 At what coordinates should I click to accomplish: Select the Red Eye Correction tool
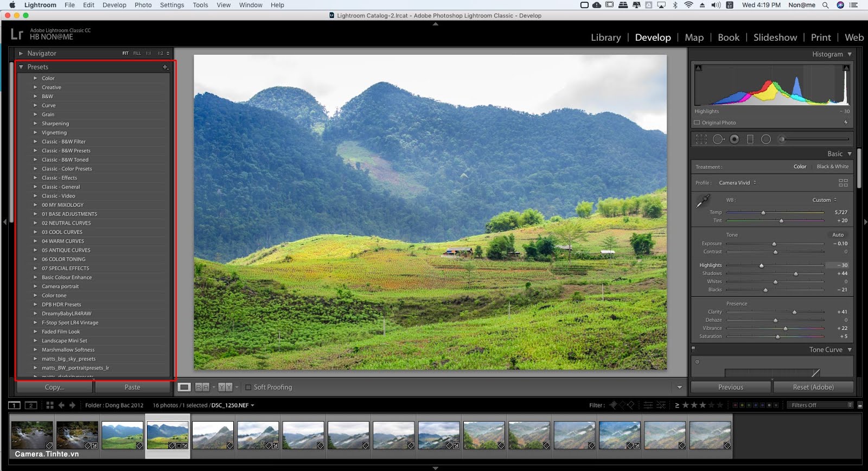(734, 139)
